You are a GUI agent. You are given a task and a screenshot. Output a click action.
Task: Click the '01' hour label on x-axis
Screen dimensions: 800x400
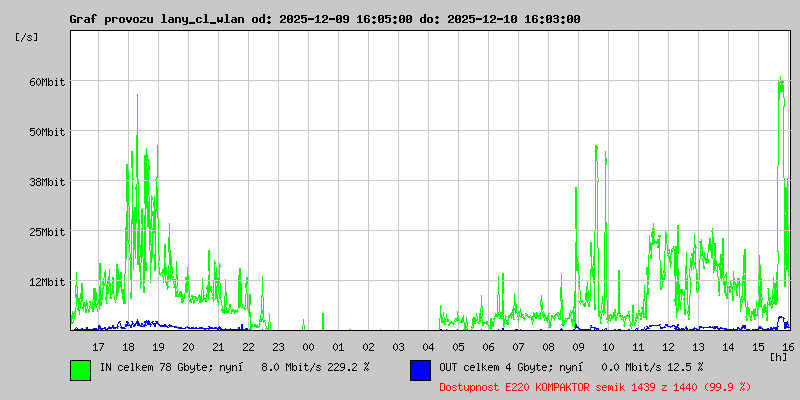click(338, 347)
